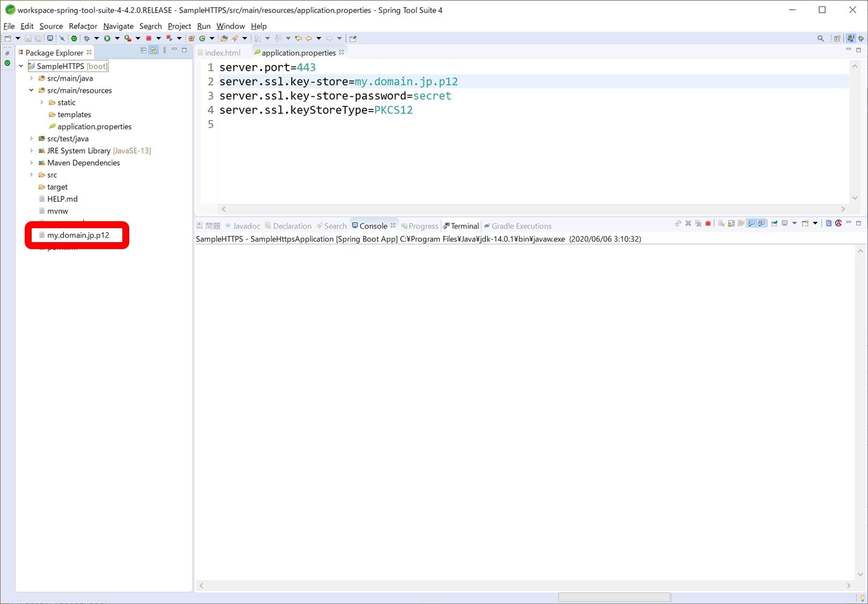Click the Save toolbar icon

pyautogui.click(x=28, y=39)
